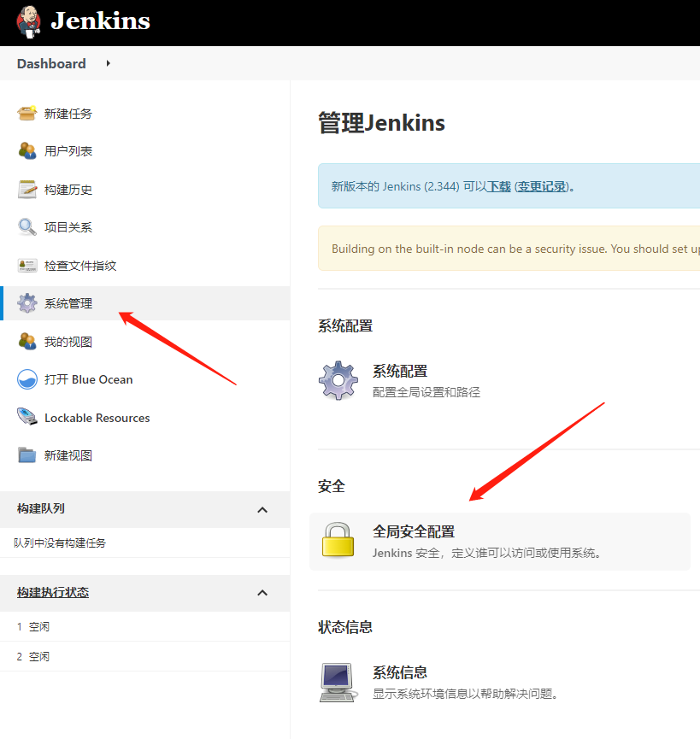
Task: Click the Jenkins title text in header
Action: [x=100, y=21]
